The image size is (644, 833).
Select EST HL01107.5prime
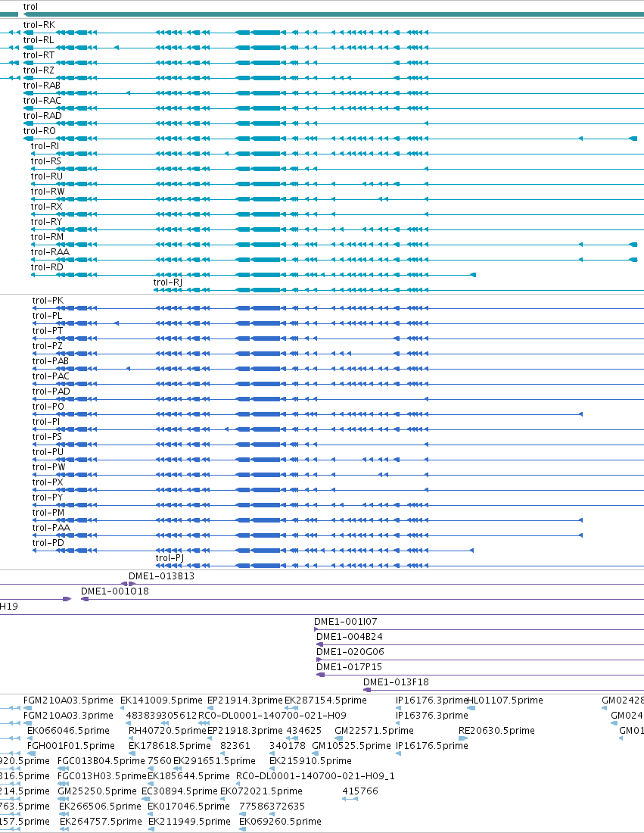(x=505, y=700)
